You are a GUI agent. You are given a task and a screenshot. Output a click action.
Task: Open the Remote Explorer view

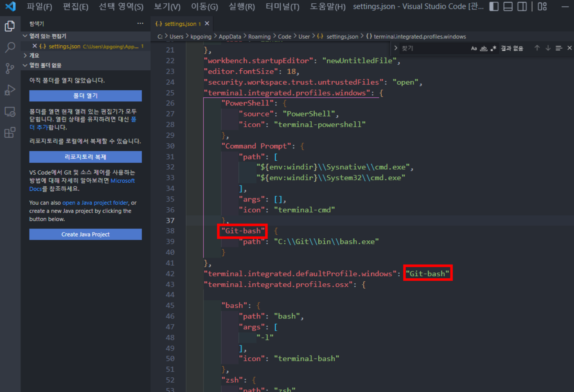pyautogui.click(x=10, y=112)
